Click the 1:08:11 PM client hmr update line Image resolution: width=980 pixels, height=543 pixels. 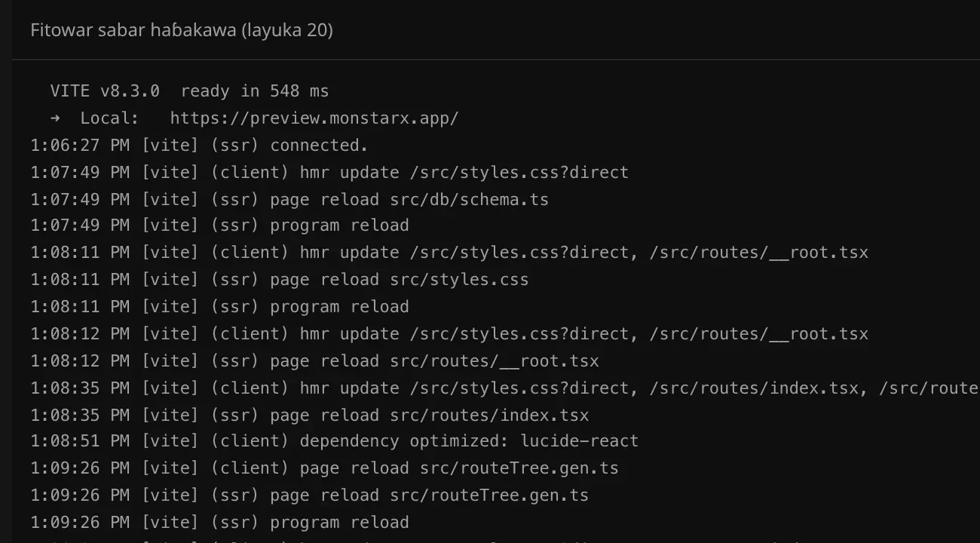[449, 253]
